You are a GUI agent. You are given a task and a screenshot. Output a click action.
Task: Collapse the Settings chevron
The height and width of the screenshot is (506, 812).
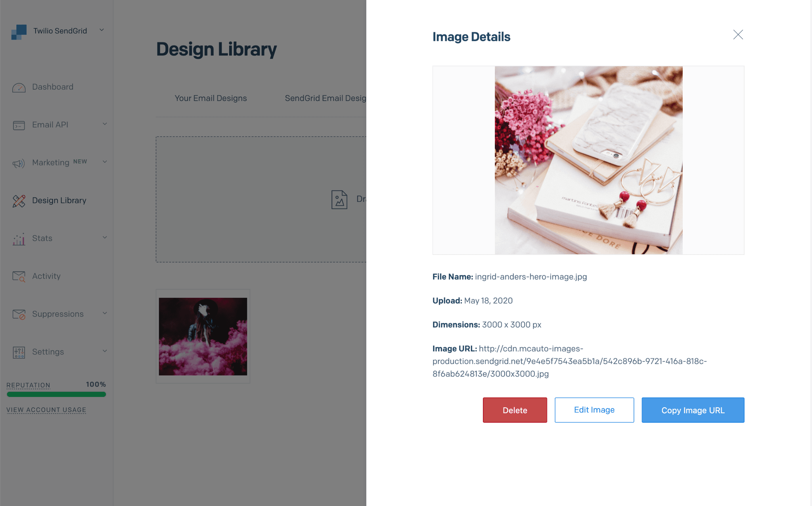(105, 351)
